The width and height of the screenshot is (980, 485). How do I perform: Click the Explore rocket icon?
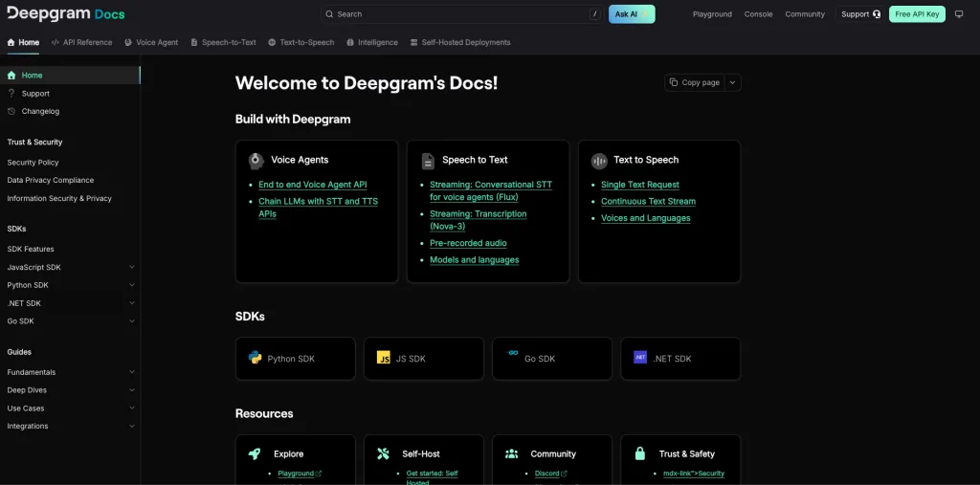[255, 453]
